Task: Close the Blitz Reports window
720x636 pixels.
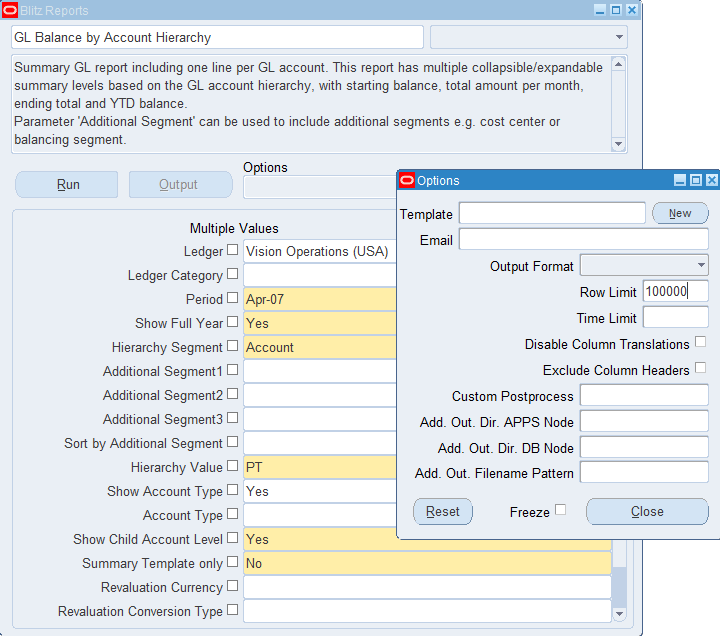Action: [632, 10]
